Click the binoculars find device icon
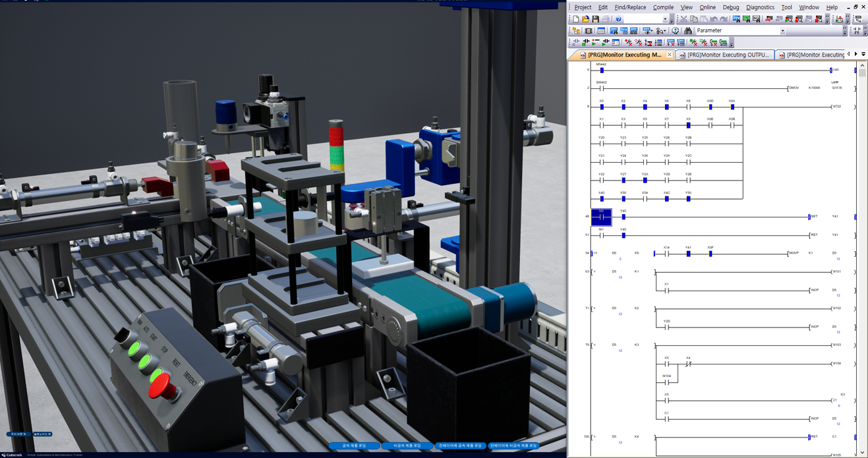 [688, 31]
